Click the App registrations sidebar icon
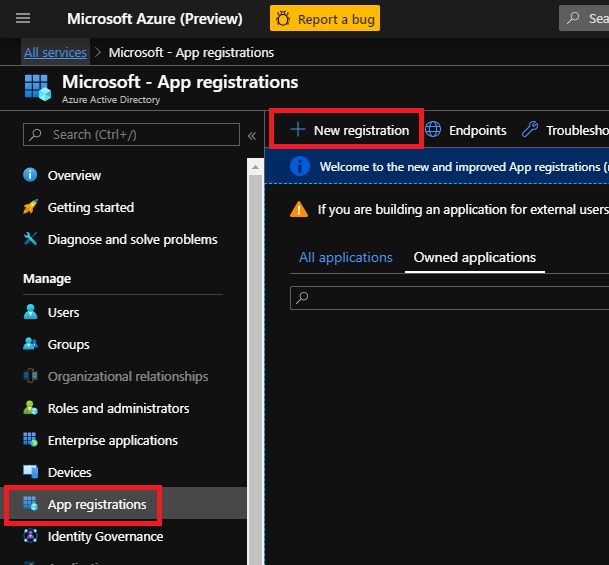Viewport: 609px width, 565px height. click(x=30, y=503)
